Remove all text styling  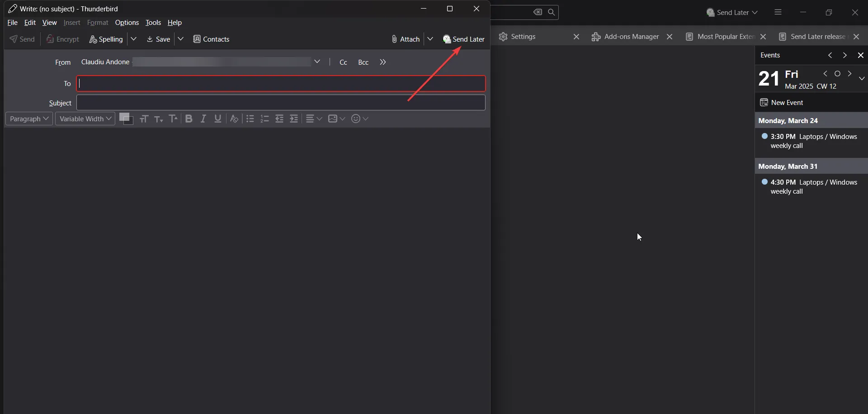point(234,119)
